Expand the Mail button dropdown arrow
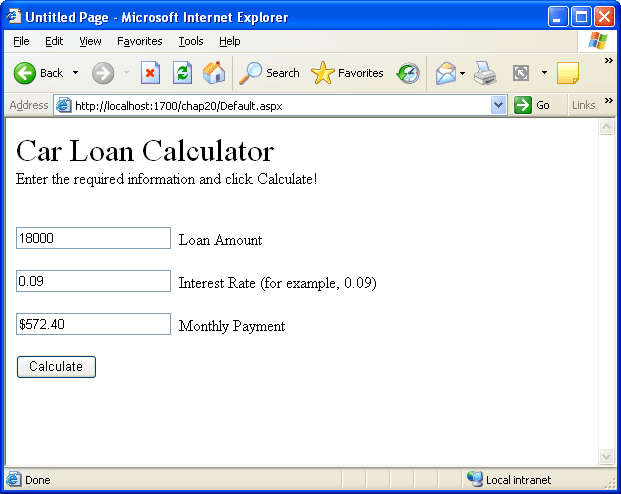 [x=463, y=73]
